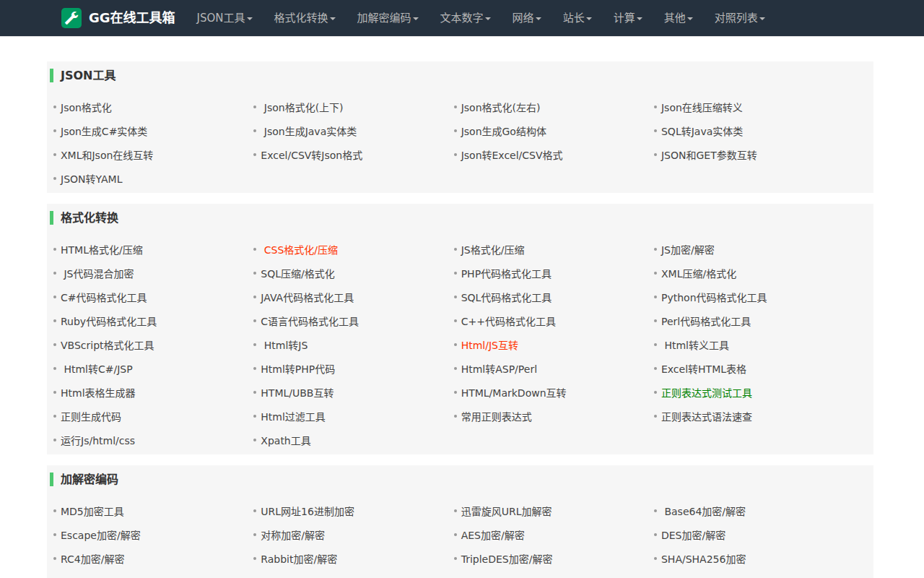924x578 pixels.
Task: Click the Xpath工具 link
Action: coord(285,440)
